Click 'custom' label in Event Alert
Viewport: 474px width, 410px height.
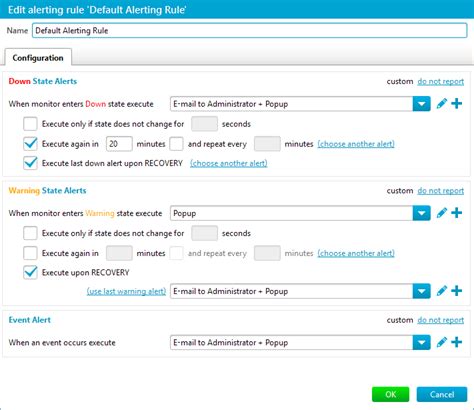coord(400,320)
